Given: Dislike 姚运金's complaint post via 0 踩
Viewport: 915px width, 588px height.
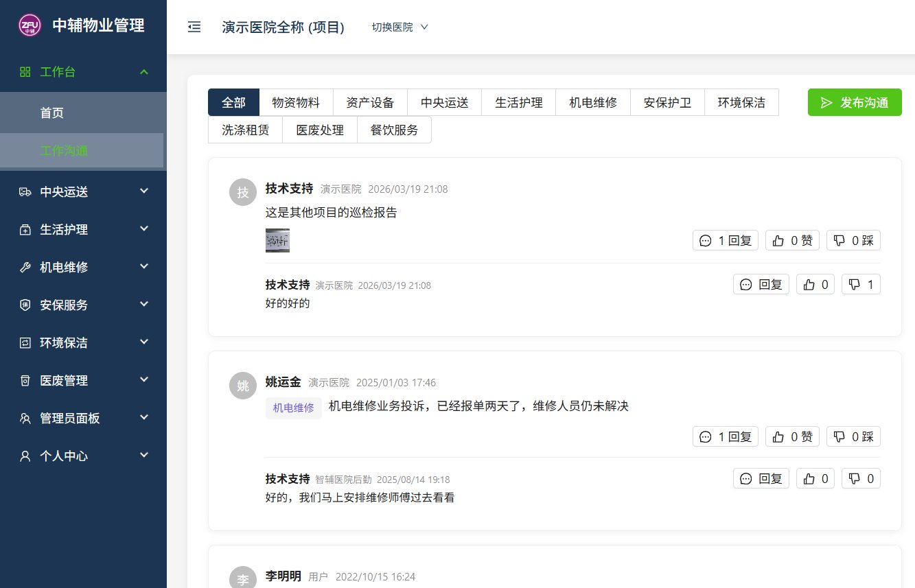Looking at the screenshot, I should pos(853,436).
